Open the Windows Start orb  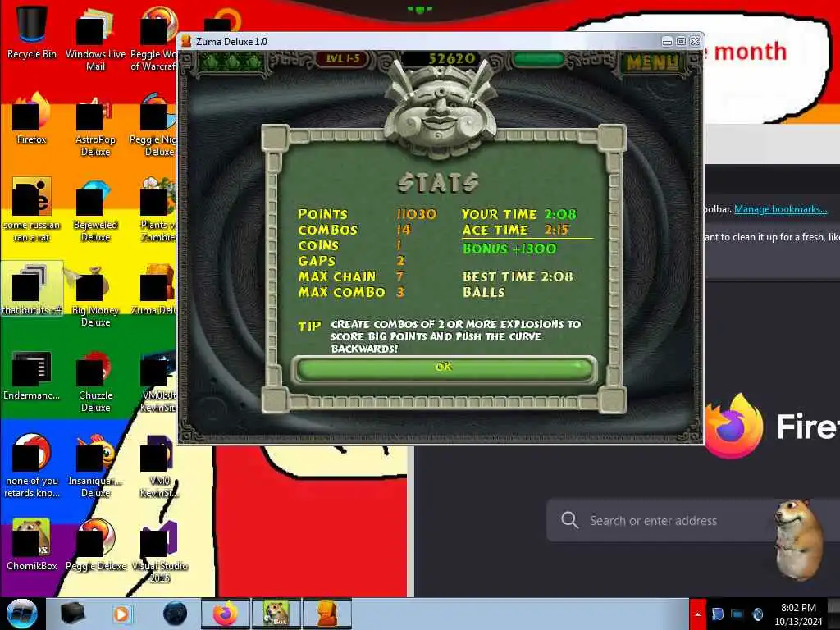(x=21, y=614)
